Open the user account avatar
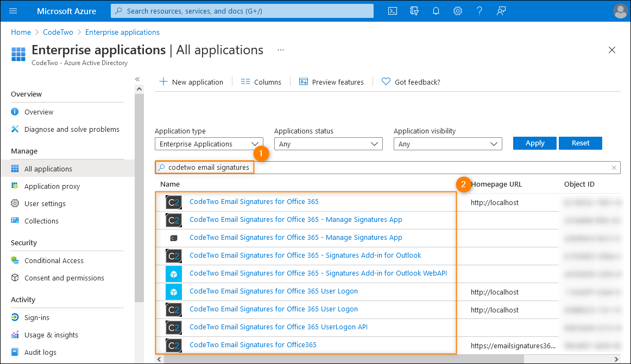631x364 pixels. 621,11
